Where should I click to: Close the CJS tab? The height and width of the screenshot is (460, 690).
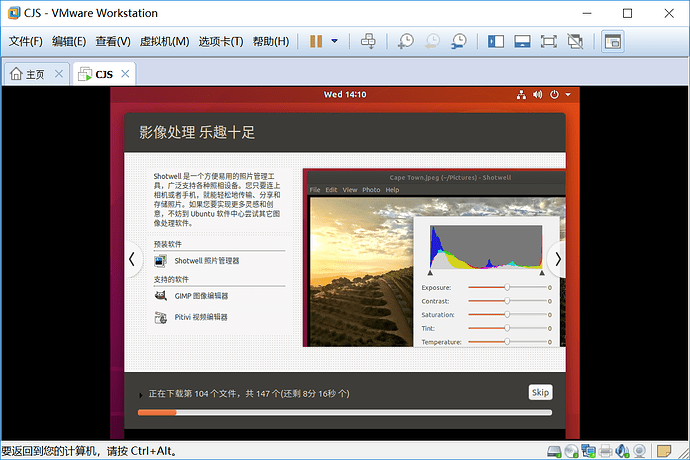click(125, 74)
